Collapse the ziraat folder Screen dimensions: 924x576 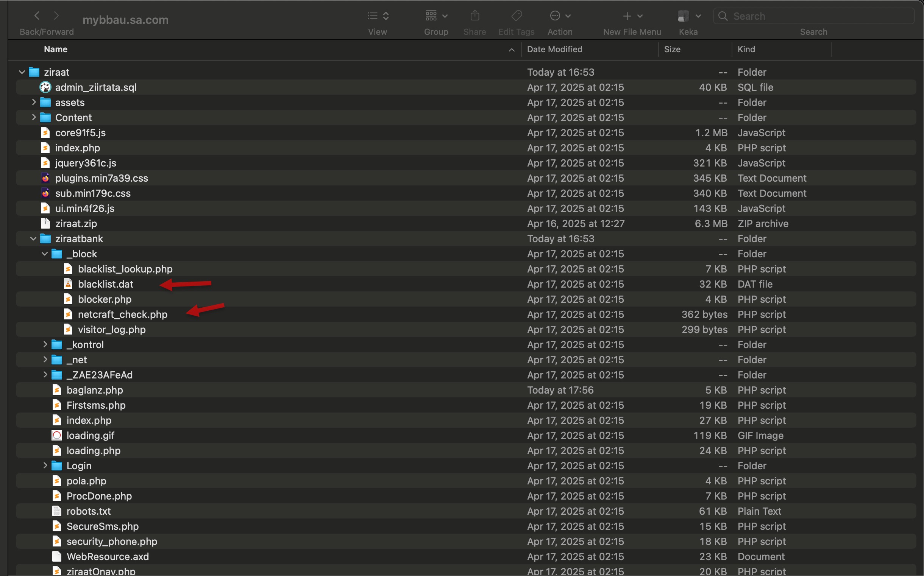pos(22,72)
